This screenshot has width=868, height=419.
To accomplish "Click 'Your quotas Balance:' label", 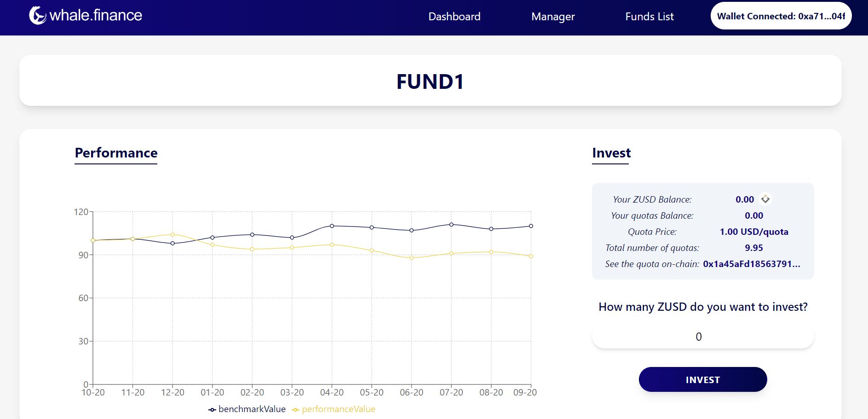I will pyautogui.click(x=652, y=215).
